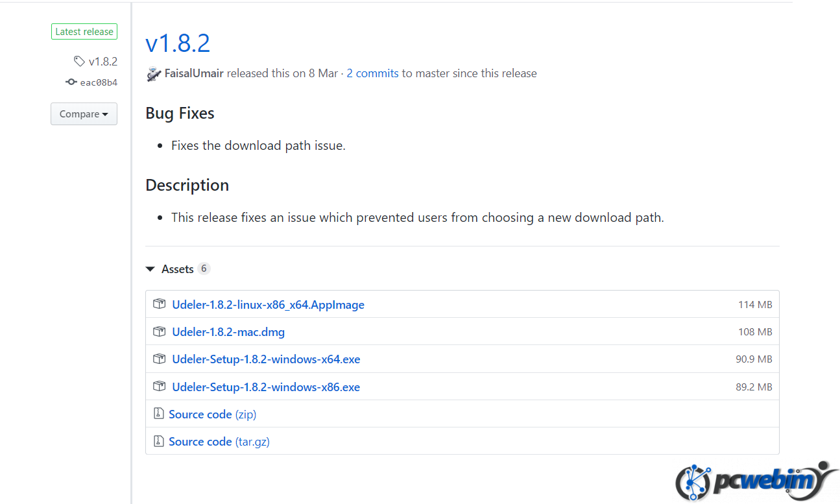The image size is (840, 504).
Task: Click the commit icon beside eac08b4
Action: pyautogui.click(x=71, y=82)
